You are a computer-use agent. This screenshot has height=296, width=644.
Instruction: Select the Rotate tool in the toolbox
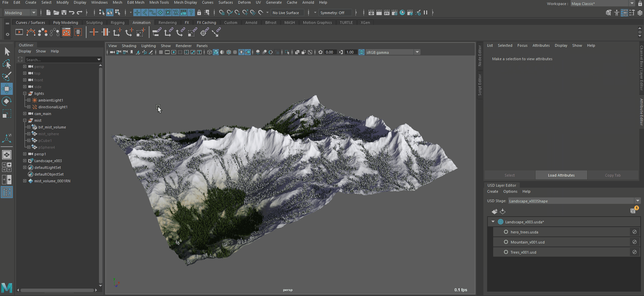click(x=7, y=101)
